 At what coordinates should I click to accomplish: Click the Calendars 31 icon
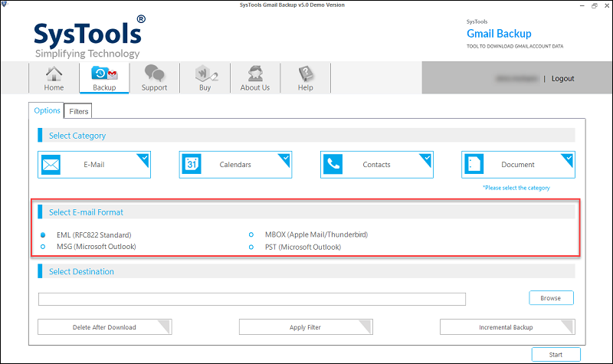(x=192, y=164)
